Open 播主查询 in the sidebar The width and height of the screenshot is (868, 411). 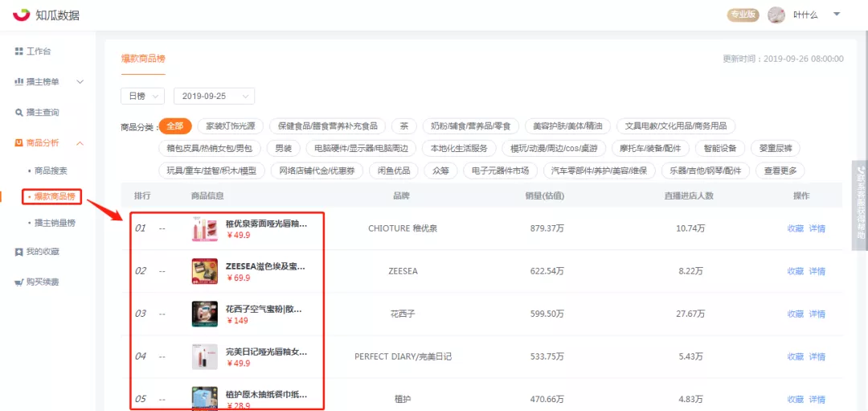tap(43, 113)
